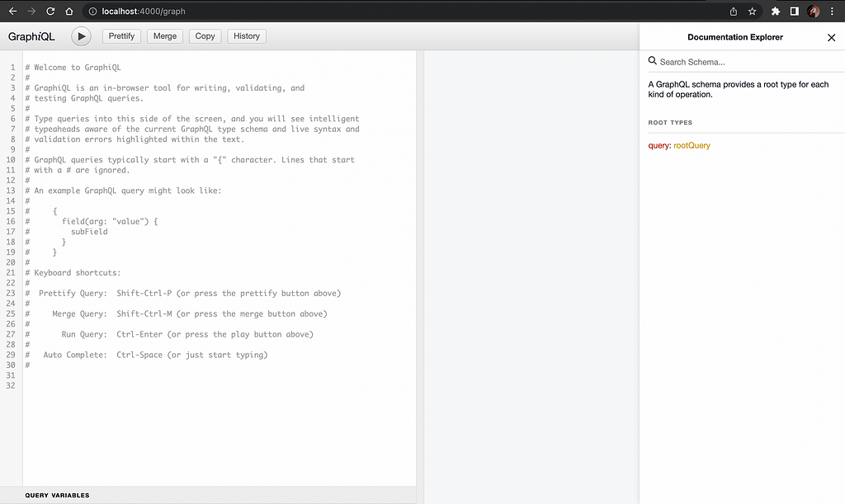Go back in browser history
This screenshot has height=504, width=845.
[x=13, y=12]
